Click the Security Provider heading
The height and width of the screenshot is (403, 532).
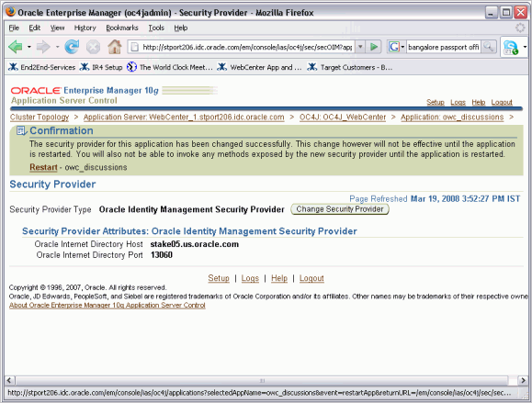[52, 184]
